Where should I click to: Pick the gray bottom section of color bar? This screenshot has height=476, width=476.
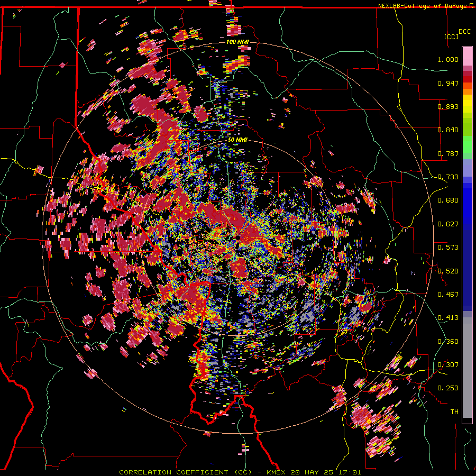pyautogui.click(x=467, y=368)
